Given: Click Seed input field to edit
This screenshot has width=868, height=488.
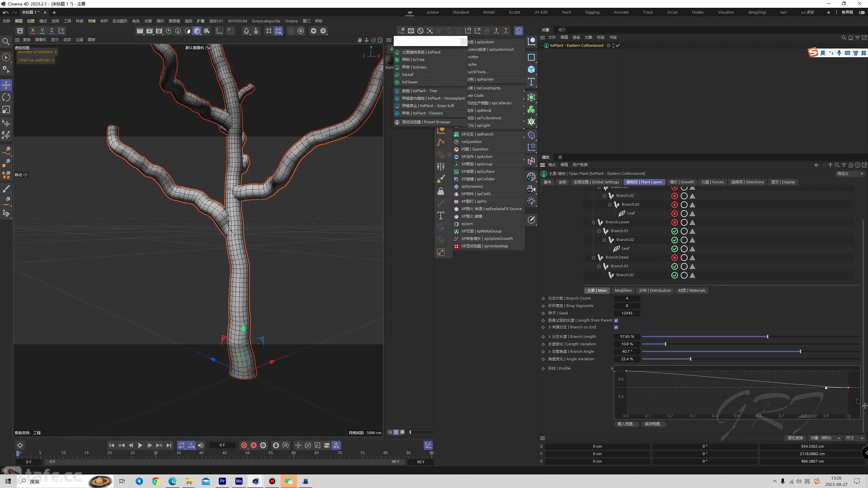Looking at the screenshot, I should (627, 313).
